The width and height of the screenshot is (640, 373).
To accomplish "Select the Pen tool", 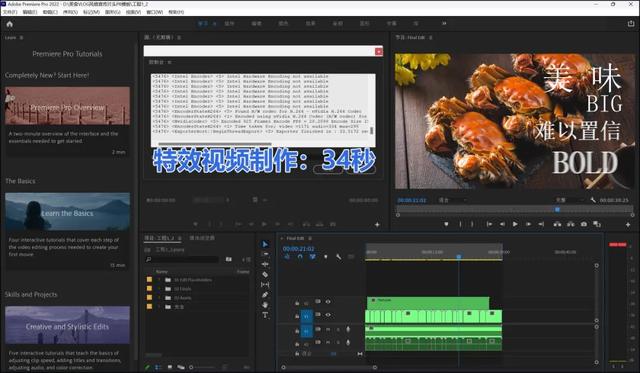I will pos(265,295).
